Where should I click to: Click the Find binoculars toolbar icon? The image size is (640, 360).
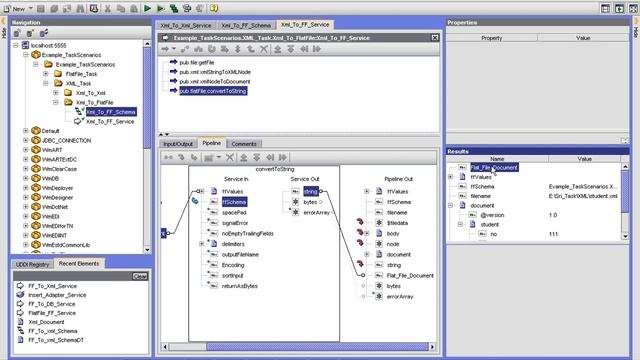click(80, 8)
